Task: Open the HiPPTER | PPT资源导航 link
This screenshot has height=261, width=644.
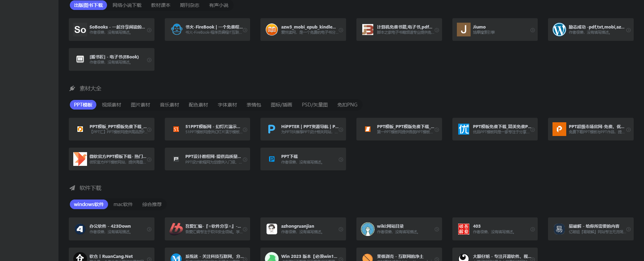Action: click(310, 126)
